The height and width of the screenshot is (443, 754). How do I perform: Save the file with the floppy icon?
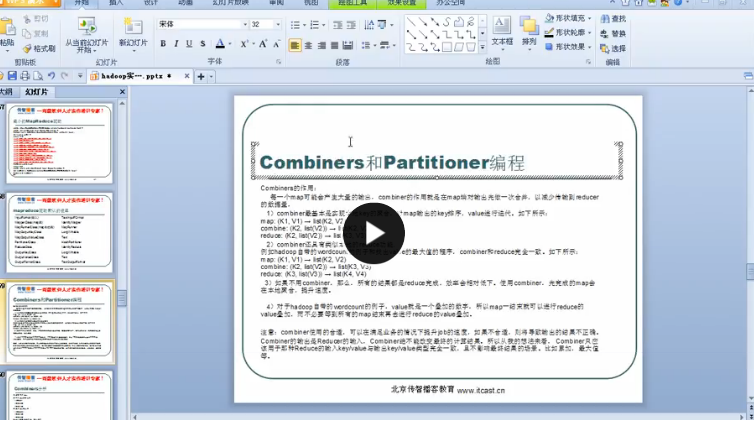click(12, 76)
